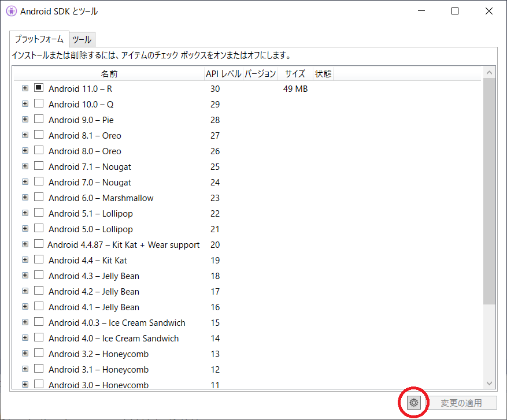Image resolution: width=507 pixels, height=420 pixels.
Task: Expand the Android 8.1 – Oreo node
Action: (25, 135)
